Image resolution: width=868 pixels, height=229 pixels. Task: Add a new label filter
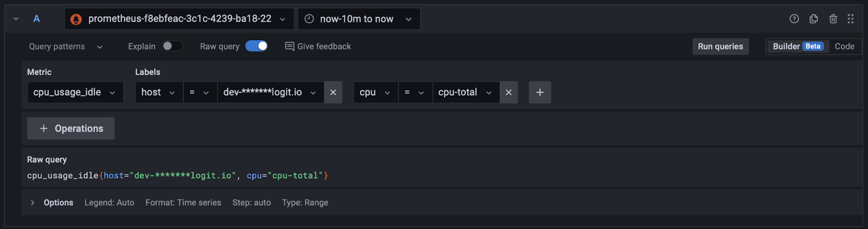(x=540, y=93)
